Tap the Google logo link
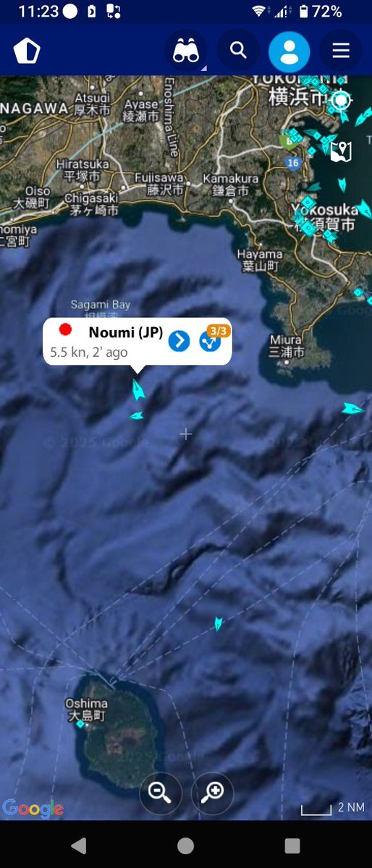The height and width of the screenshot is (868, 372). coord(33,809)
